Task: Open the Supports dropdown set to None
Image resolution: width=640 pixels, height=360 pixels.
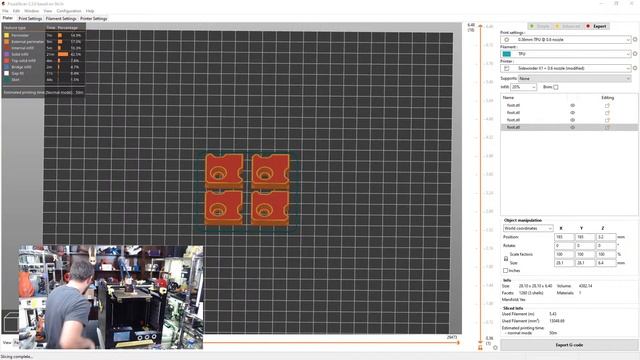Action: pos(575,78)
